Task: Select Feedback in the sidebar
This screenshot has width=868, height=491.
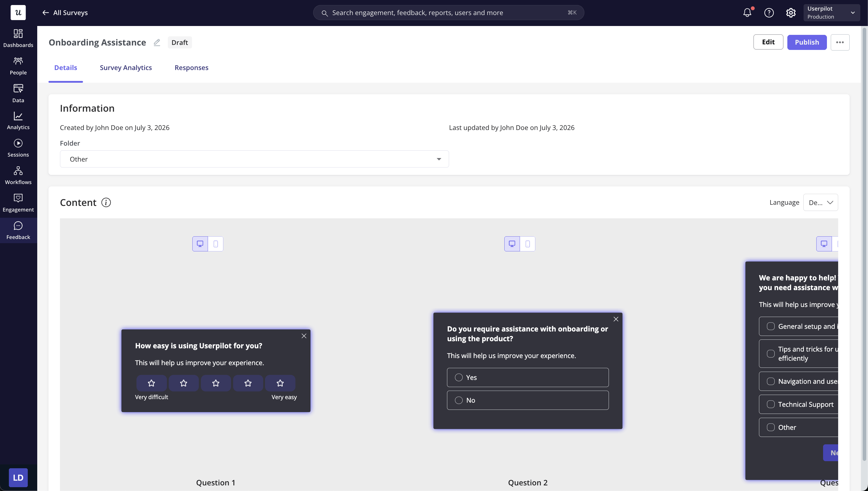Action: pos(18,231)
